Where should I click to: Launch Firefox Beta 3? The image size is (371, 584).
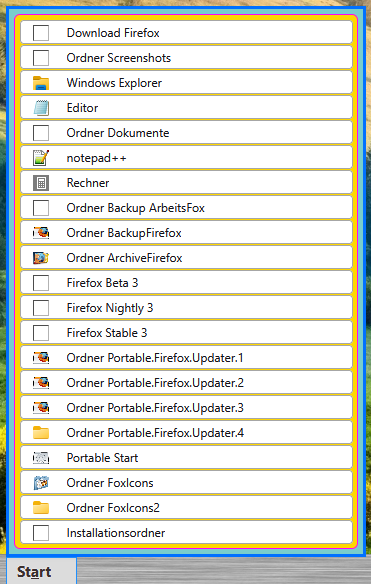point(186,282)
